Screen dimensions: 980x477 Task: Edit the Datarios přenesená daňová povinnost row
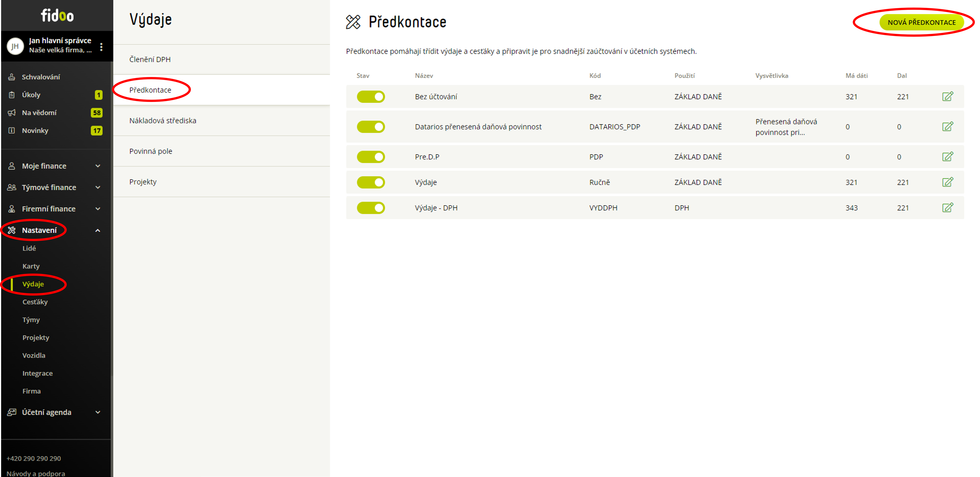pos(947,126)
